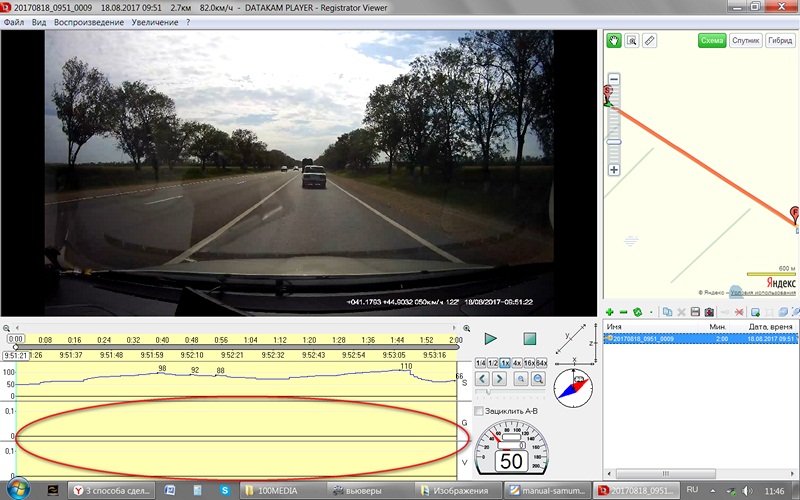Switch map to 'Гибрид' view
The height and width of the screenshot is (500, 800).
pyautogui.click(x=780, y=41)
